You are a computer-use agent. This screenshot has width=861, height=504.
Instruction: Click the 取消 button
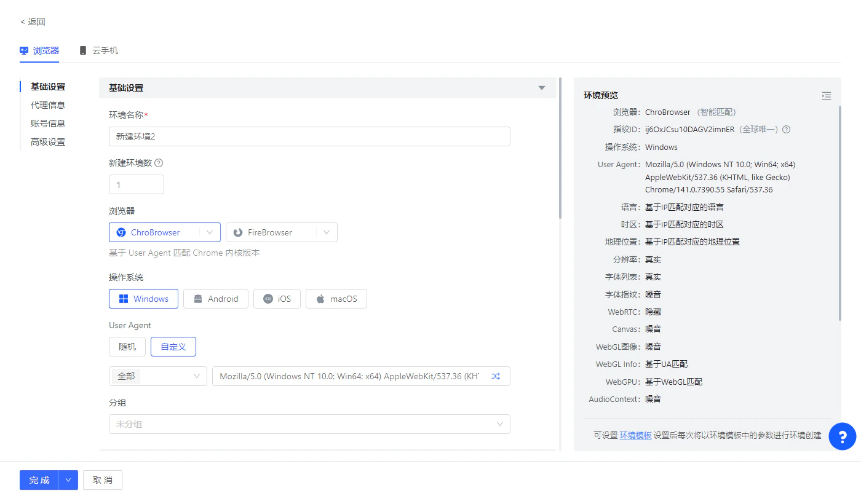tap(103, 480)
